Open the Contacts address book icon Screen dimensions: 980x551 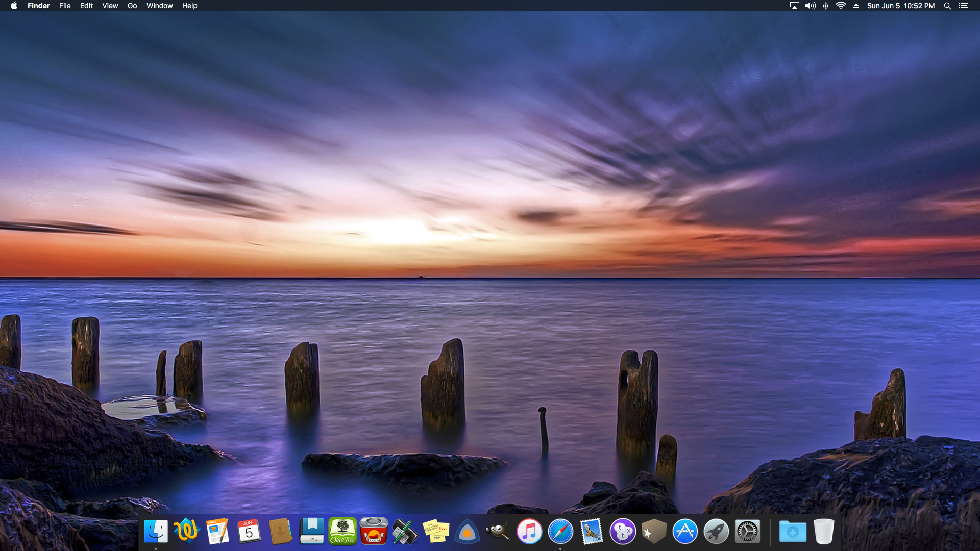click(280, 532)
